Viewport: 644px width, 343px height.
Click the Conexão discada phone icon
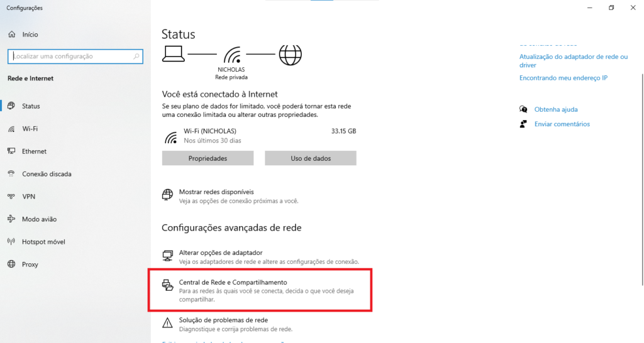[x=11, y=174]
